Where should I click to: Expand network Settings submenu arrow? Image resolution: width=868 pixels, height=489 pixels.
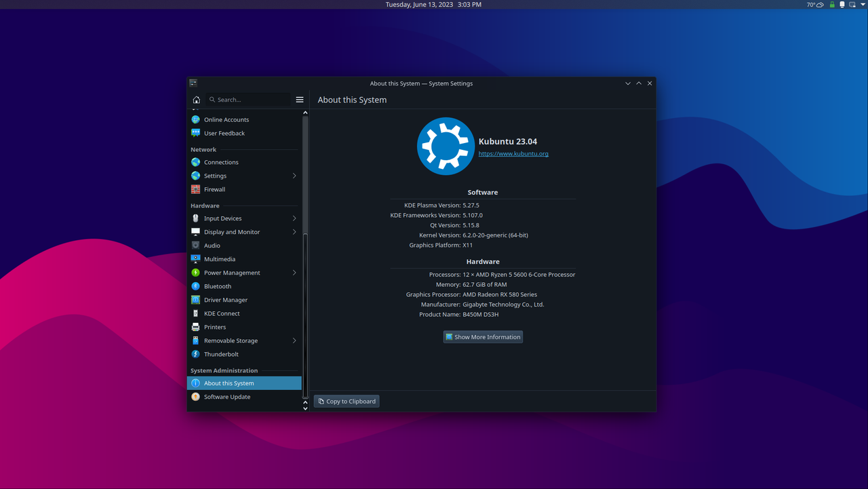[294, 176]
